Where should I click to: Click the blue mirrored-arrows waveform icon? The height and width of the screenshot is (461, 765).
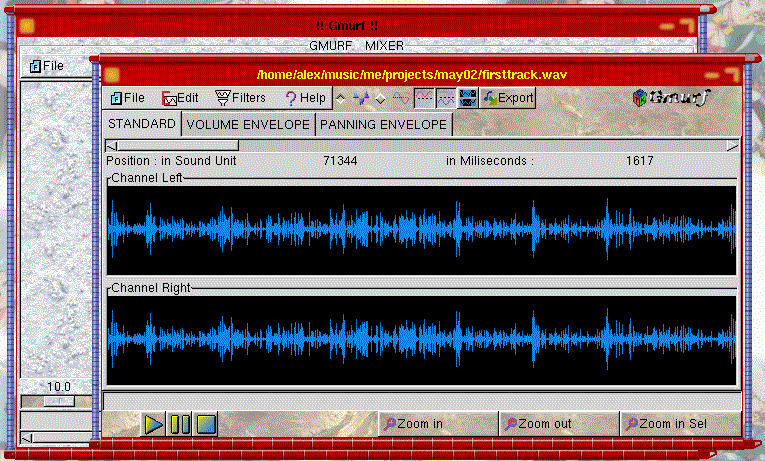pyautogui.click(x=360, y=98)
